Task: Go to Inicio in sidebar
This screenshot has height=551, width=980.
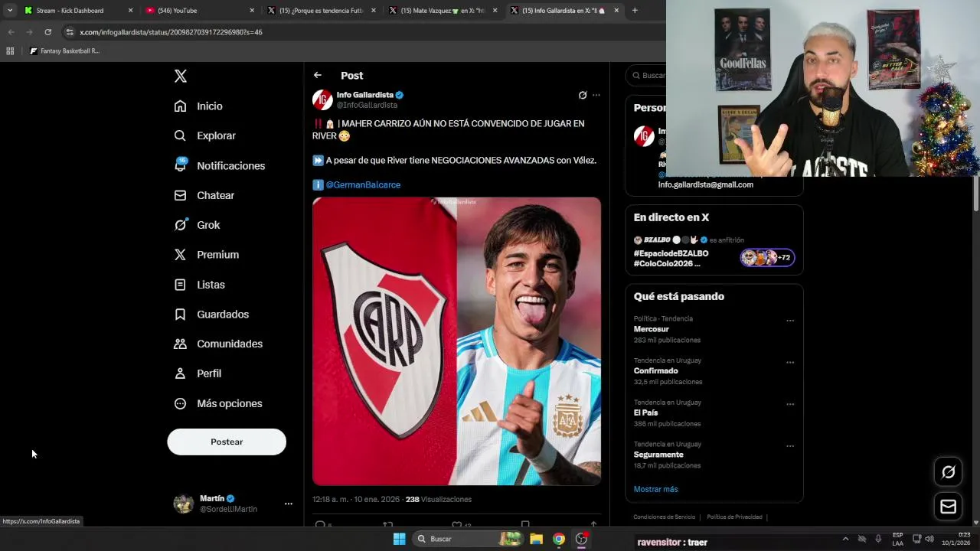Action: [198, 106]
